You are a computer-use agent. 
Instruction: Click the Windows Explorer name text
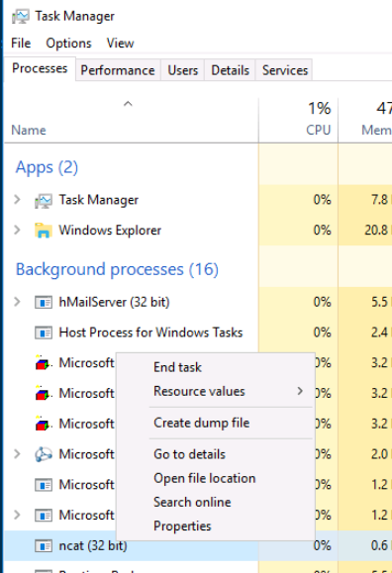coord(110,231)
